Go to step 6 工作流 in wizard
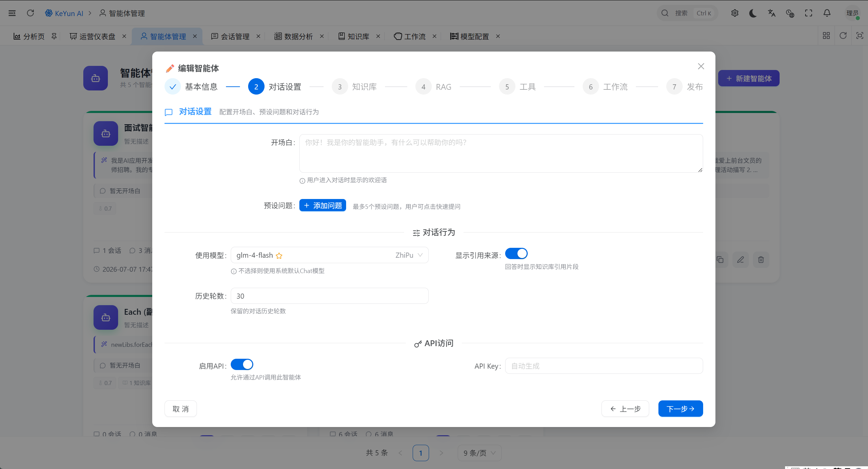The height and width of the screenshot is (469, 868). pyautogui.click(x=606, y=87)
